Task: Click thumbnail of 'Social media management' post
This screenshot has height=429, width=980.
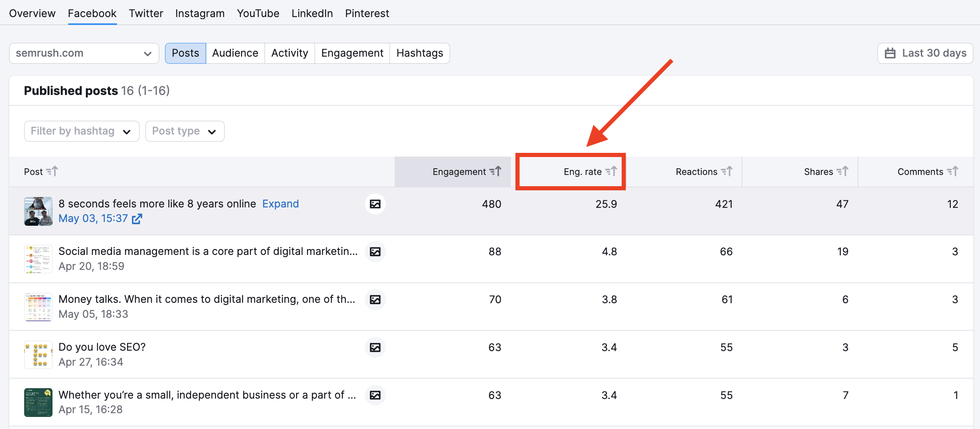Action: point(38,259)
